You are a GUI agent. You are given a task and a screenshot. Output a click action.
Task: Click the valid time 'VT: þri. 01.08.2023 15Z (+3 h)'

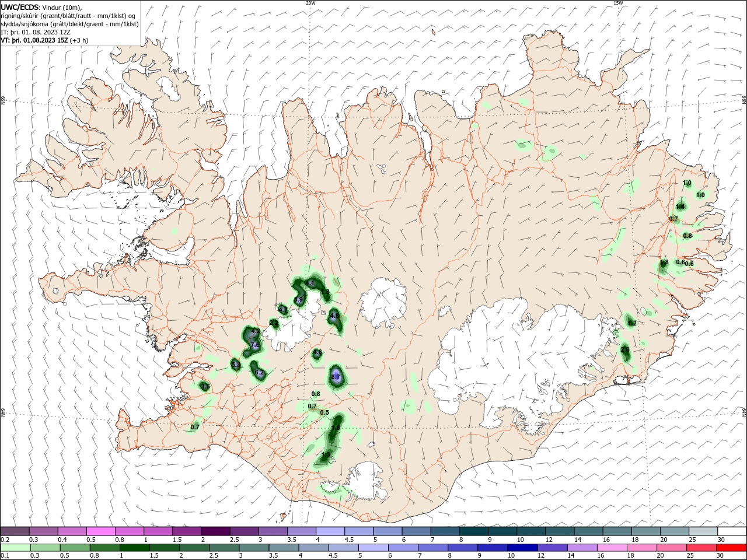click(45, 40)
